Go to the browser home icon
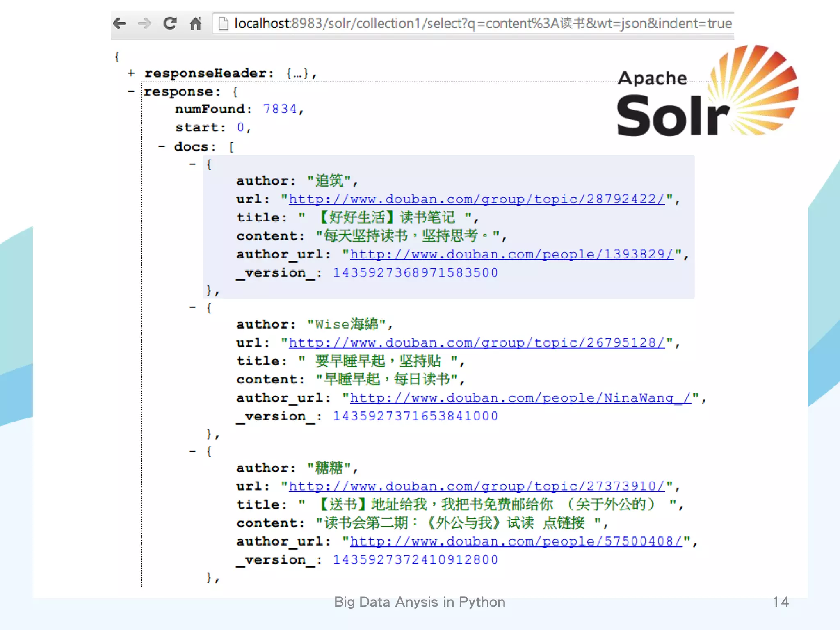This screenshot has width=840, height=630. (196, 23)
